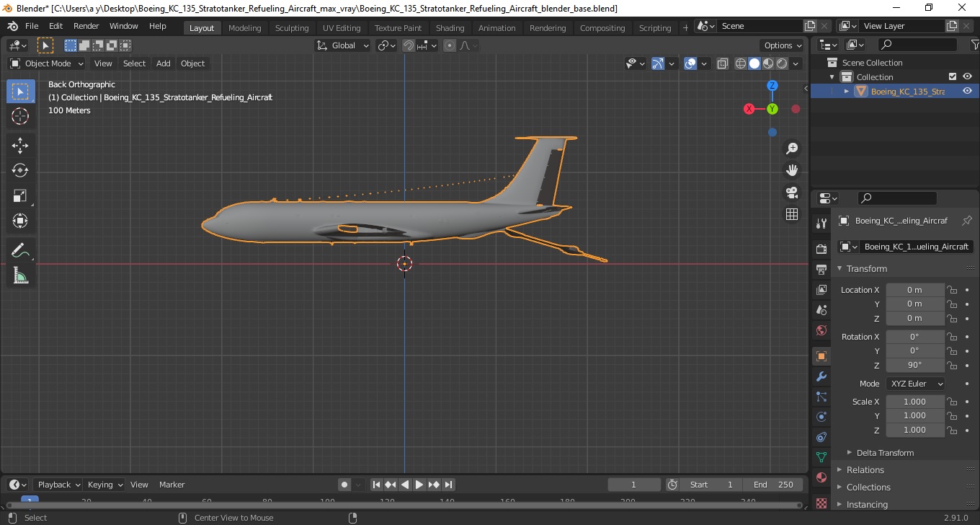Viewport: 980px width, 525px height.
Task: Activate the 3D Cursor tool
Action: (20, 116)
